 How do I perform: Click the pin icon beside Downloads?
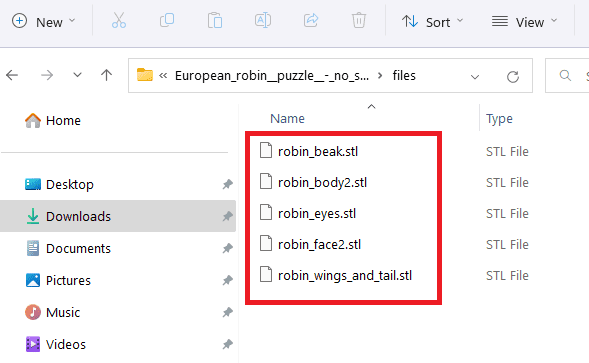(227, 216)
